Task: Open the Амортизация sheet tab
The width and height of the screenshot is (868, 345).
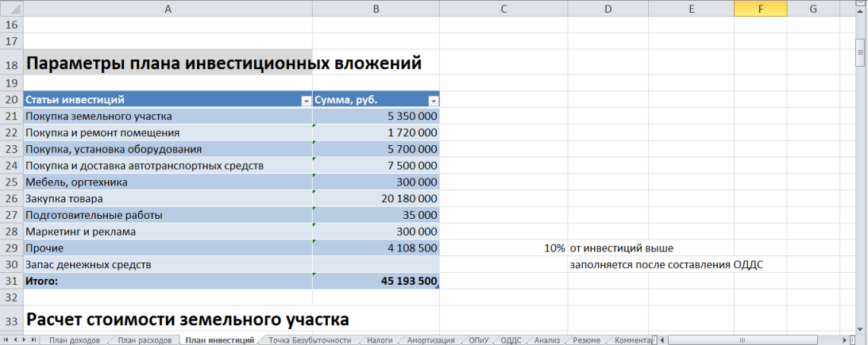Action: pyautogui.click(x=430, y=339)
